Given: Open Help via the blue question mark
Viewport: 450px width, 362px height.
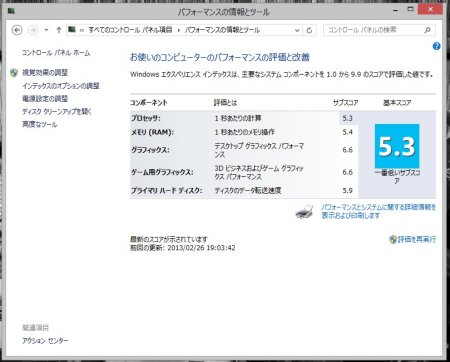Looking at the screenshot, I should (436, 46).
